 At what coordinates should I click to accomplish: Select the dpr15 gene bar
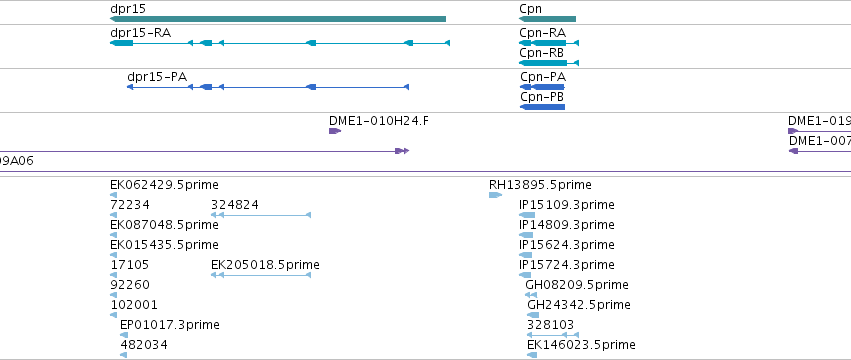278,19
